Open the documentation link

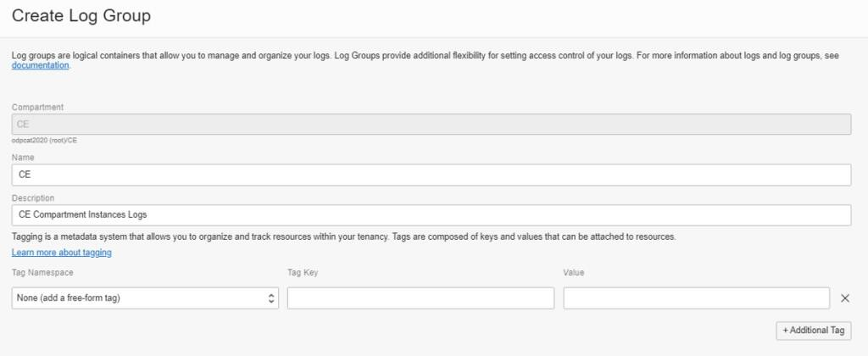(x=40, y=65)
